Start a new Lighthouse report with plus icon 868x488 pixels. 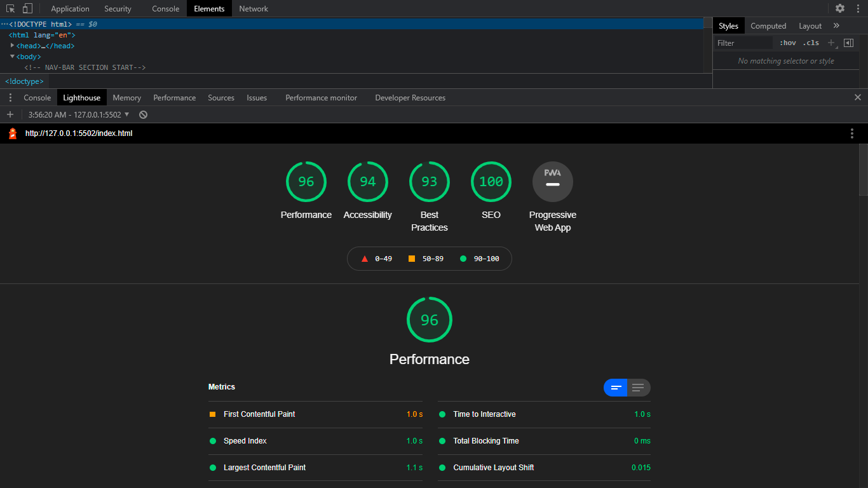10,114
